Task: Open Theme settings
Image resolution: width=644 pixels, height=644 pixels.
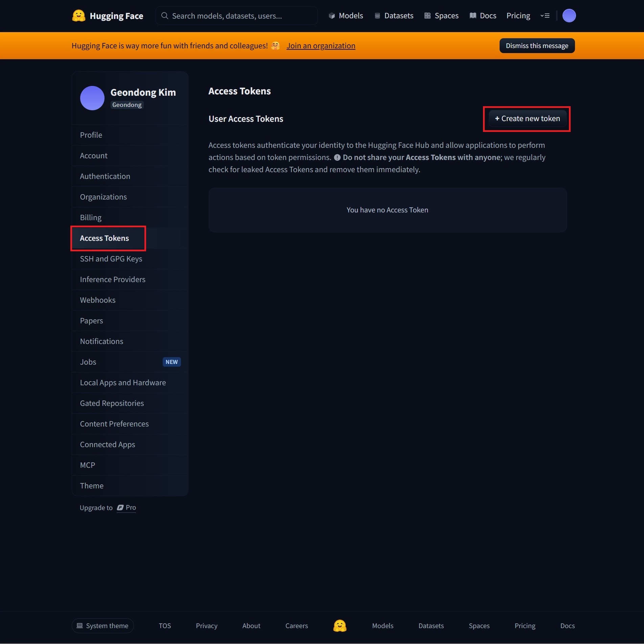Action: coord(130,486)
